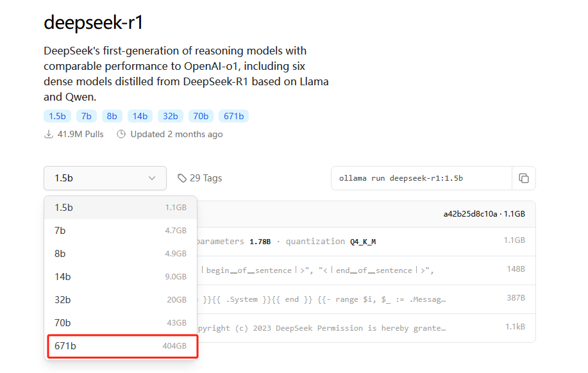
Task: Click the clock icon beside Updated
Action: (x=121, y=134)
